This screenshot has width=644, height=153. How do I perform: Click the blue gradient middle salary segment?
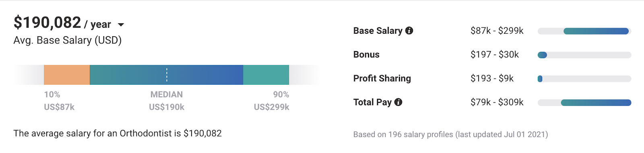(166, 75)
